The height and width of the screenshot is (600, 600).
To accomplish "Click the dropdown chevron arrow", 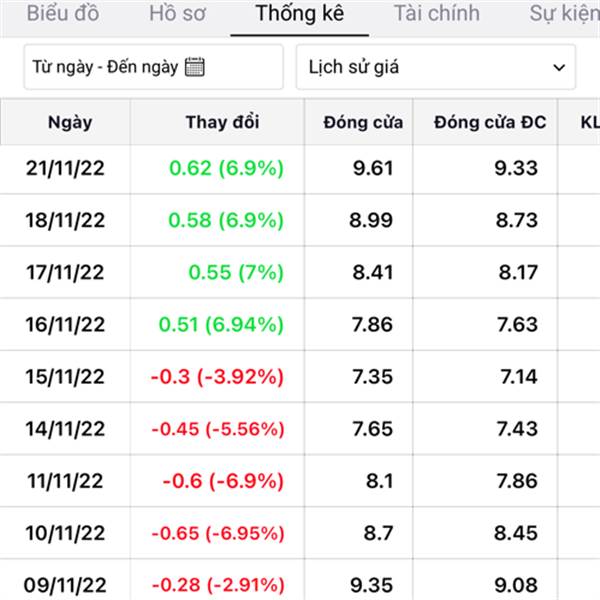I will pos(558,67).
